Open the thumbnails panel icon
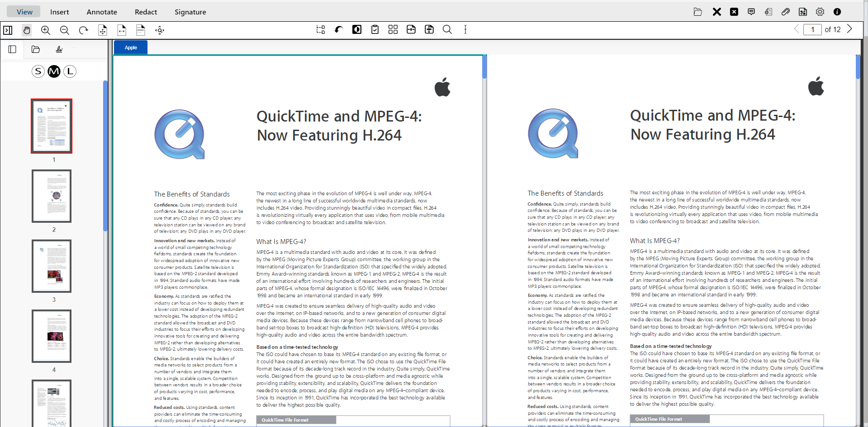The width and height of the screenshot is (868, 427). tap(12, 49)
